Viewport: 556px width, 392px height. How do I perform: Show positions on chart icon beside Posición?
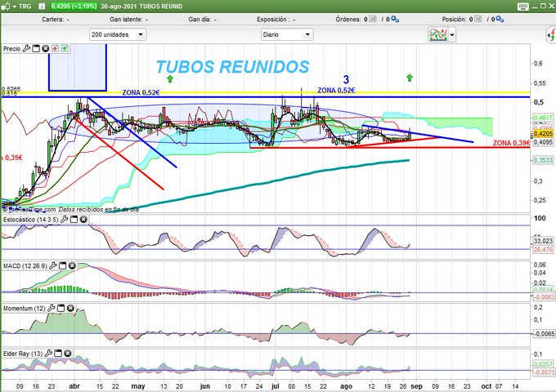click(478, 19)
